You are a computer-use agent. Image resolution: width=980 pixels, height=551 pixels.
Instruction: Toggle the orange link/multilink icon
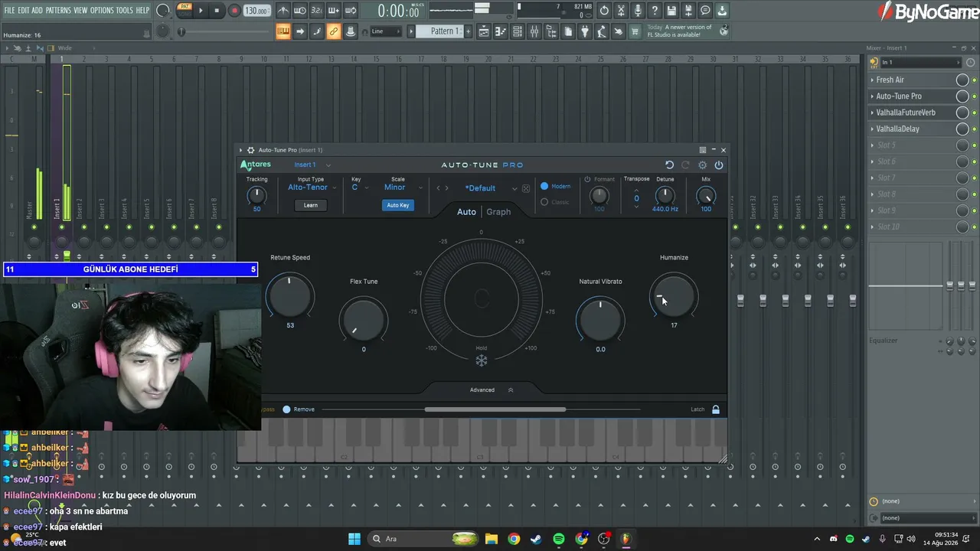(334, 31)
